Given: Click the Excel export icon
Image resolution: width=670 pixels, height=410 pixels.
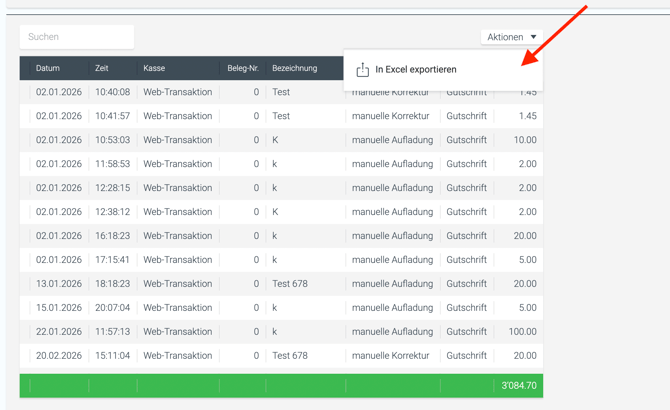Looking at the screenshot, I should point(363,70).
